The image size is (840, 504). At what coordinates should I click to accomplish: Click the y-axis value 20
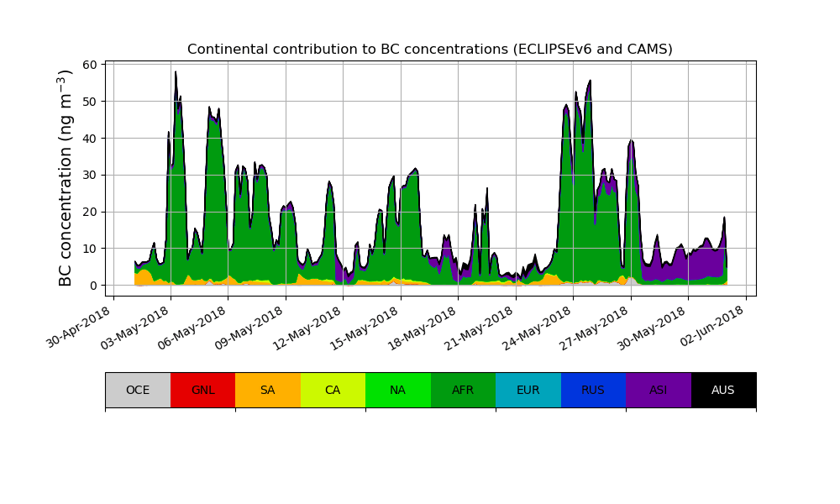tap(90, 212)
